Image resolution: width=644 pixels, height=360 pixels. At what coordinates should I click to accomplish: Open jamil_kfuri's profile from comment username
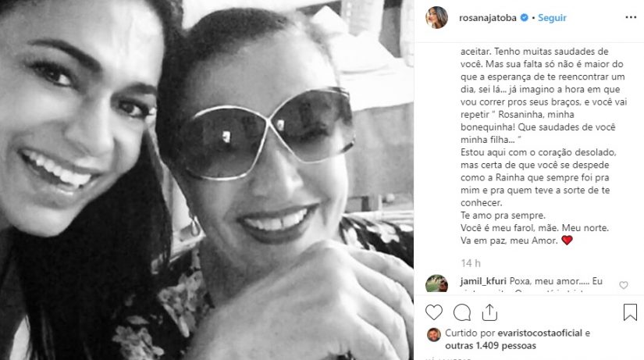tap(483, 281)
